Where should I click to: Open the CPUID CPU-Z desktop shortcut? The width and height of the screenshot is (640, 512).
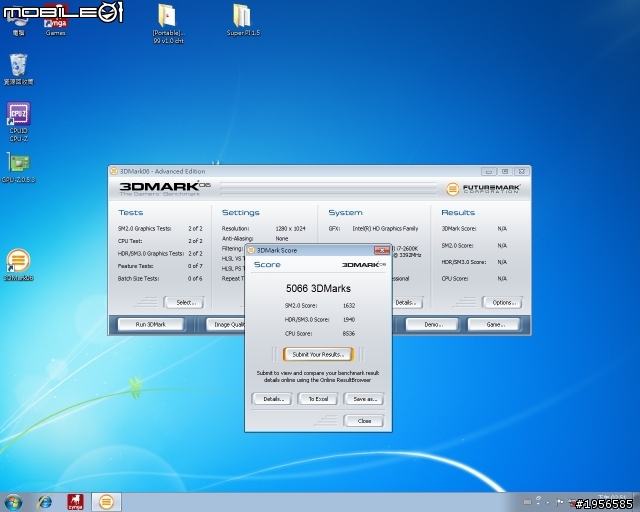[x=18, y=122]
